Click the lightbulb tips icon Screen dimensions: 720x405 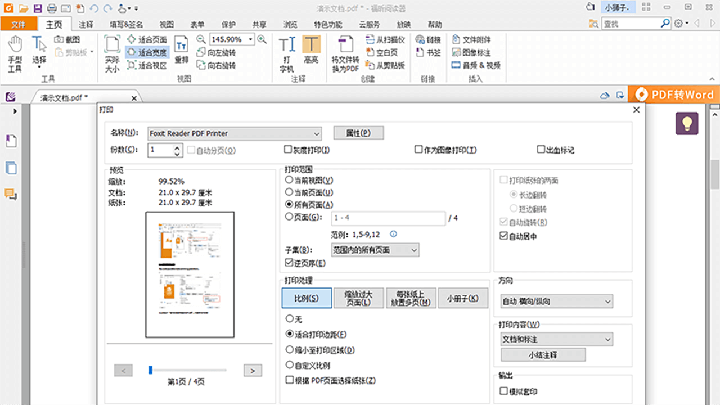tap(687, 123)
